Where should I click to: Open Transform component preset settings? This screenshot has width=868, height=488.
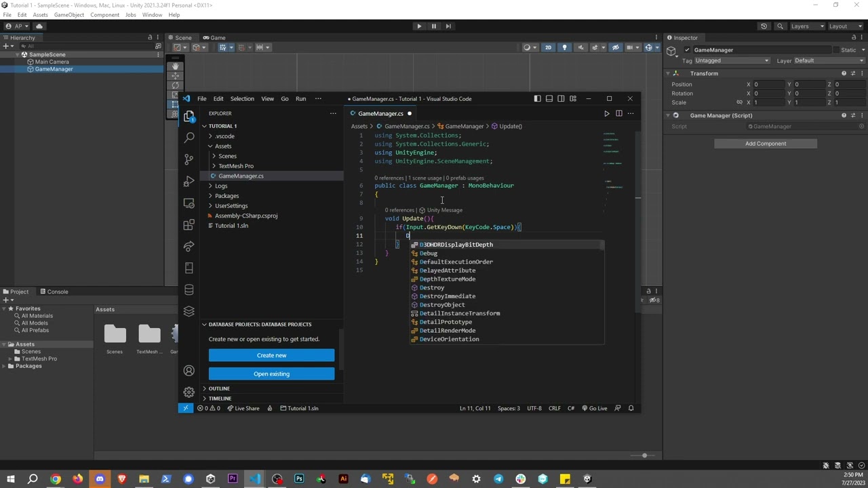[x=853, y=73]
